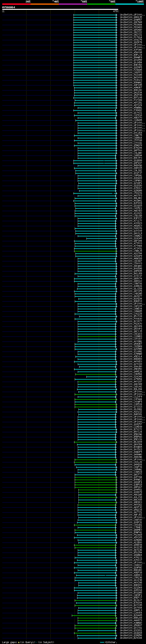Click hit label UniRef100_P42470

pyautogui.click(x=131, y=324)
